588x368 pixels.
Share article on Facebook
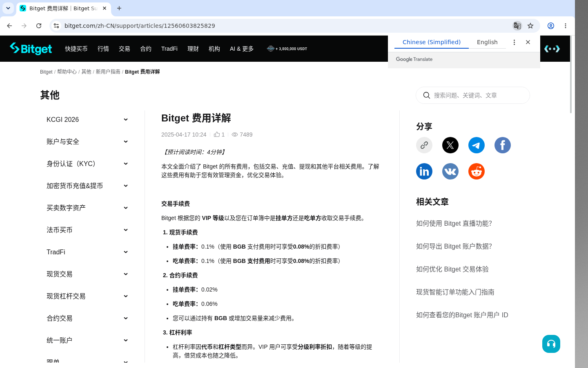click(x=503, y=145)
